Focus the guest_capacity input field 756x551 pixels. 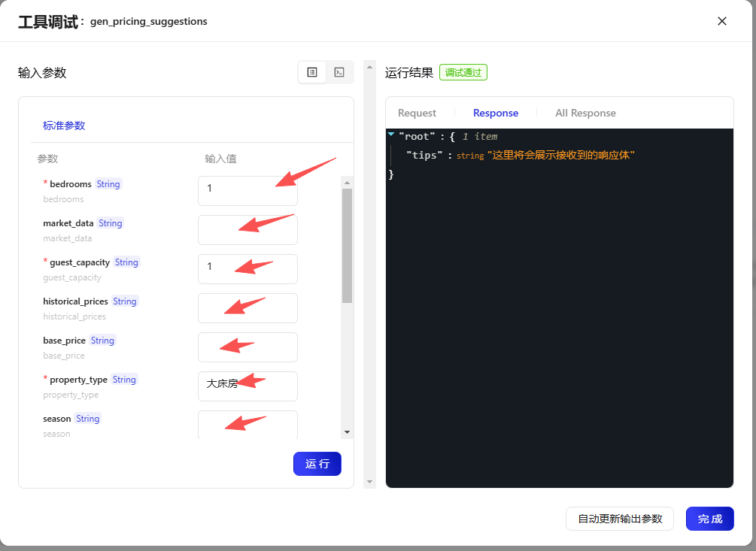point(247,269)
